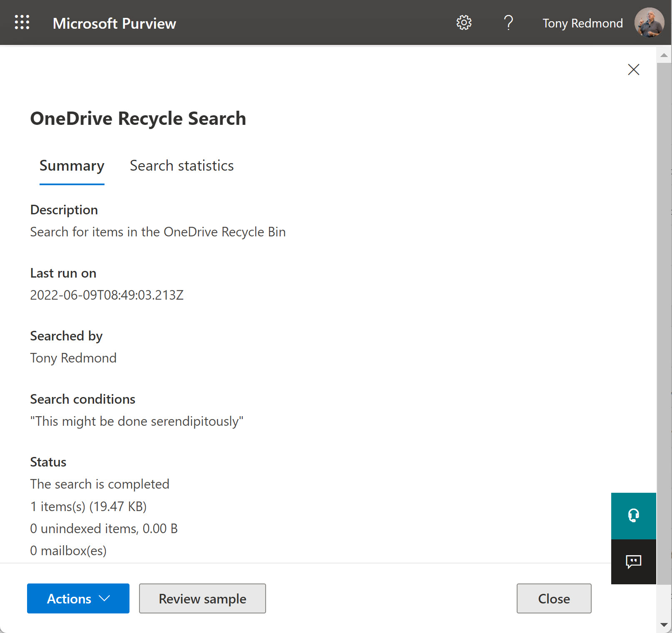Open the app launcher waffle menu
672x633 pixels.
(22, 22)
